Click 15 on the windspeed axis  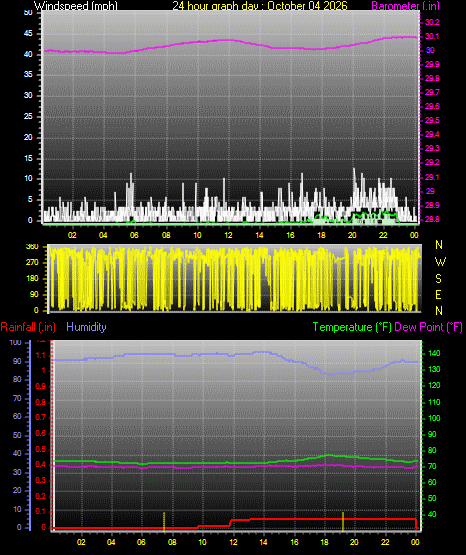click(x=28, y=158)
